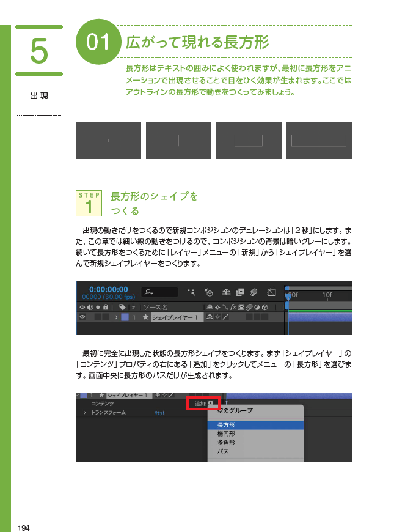Viewport: 394px width, 532px height.
Task: Expand シェイプレイヤー 1 layer properties
Action: pyautogui.click(x=116, y=317)
